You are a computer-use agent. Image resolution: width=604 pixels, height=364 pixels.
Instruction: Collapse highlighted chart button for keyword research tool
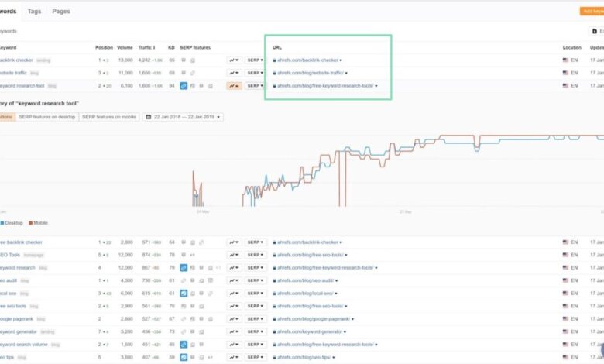[234, 86]
